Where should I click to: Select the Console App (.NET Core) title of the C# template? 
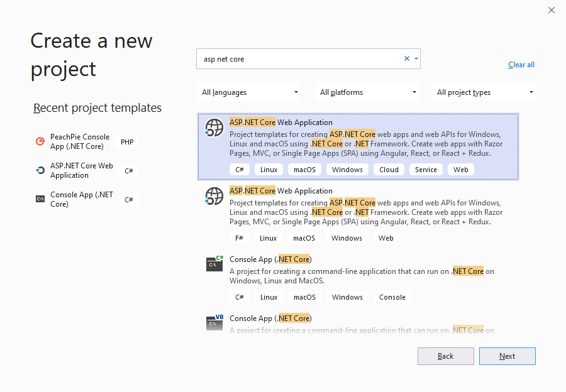click(x=270, y=259)
